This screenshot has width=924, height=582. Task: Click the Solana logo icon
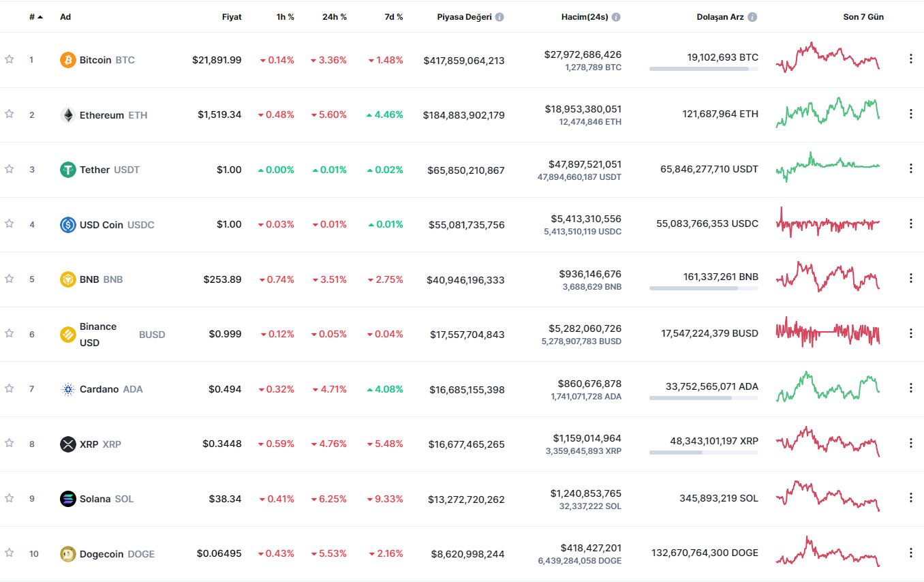tap(67, 499)
